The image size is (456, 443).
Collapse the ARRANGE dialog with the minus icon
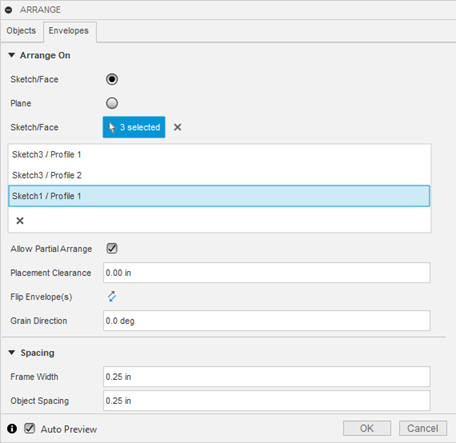(9, 10)
